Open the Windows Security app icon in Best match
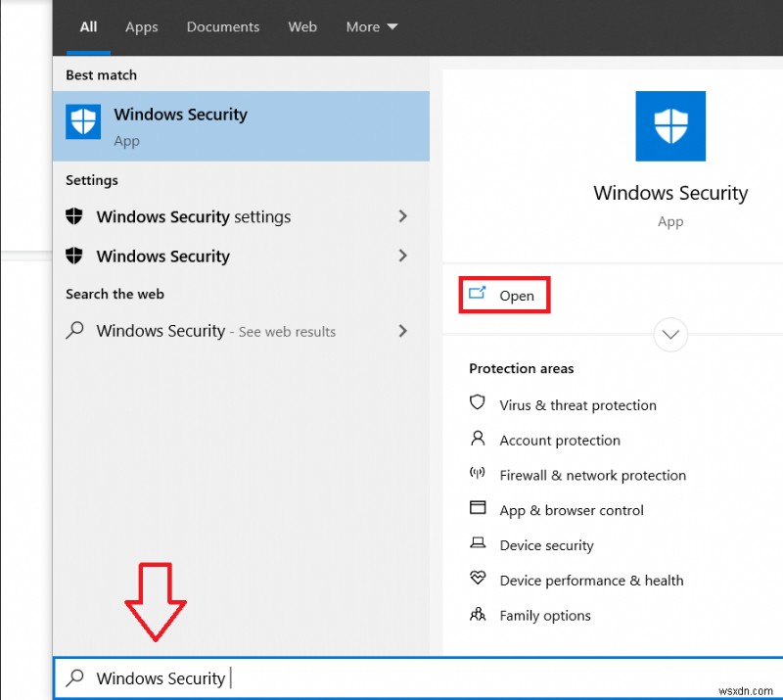This screenshot has height=700, width=783. point(83,121)
